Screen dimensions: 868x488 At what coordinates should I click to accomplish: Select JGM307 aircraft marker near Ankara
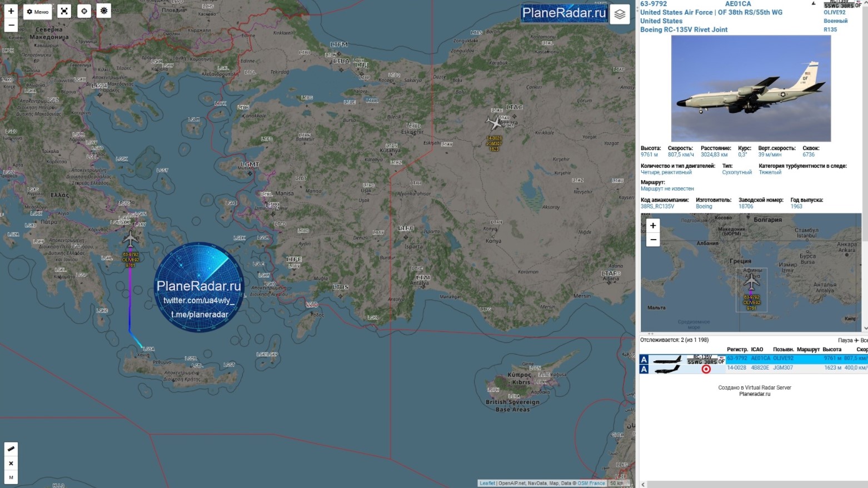point(494,122)
